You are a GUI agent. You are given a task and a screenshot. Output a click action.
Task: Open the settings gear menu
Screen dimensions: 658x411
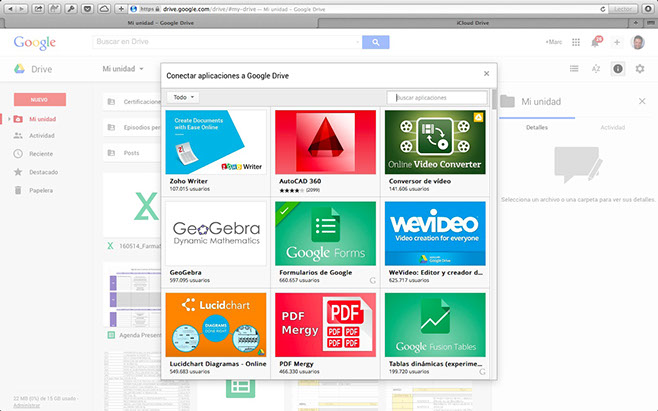pyautogui.click(x=640, y=69)
